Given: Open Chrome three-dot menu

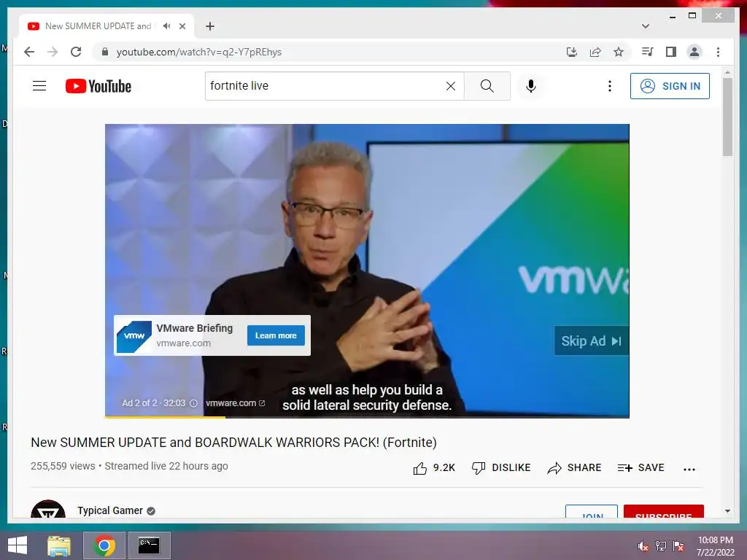Looking at the screenshot, I should [x=718, y=52].
